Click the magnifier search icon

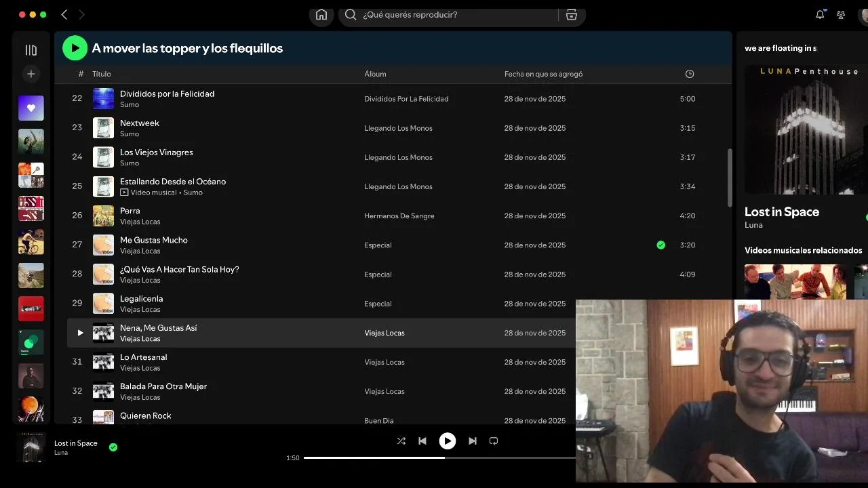coord(351,15)
